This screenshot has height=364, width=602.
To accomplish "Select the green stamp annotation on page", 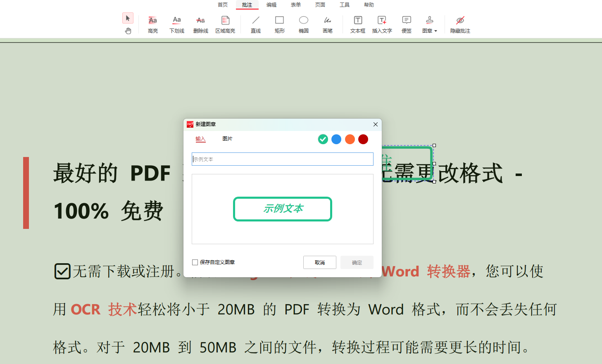I will pyautogui.click(x=407, y=163).
